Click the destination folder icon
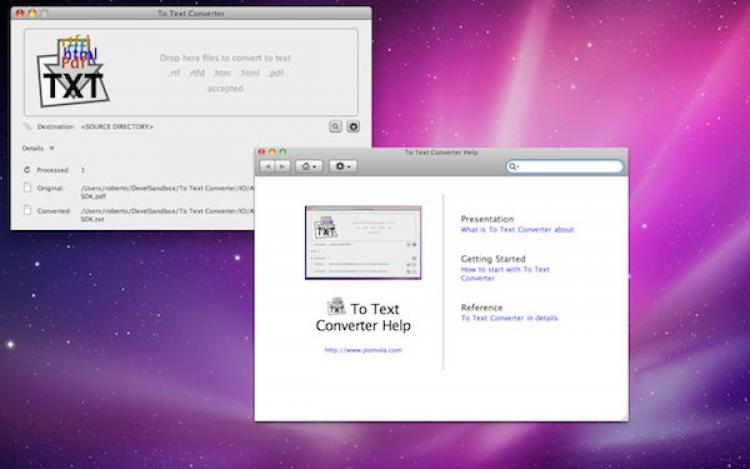Viewport: 750px width, 469px height. point(27,126)
